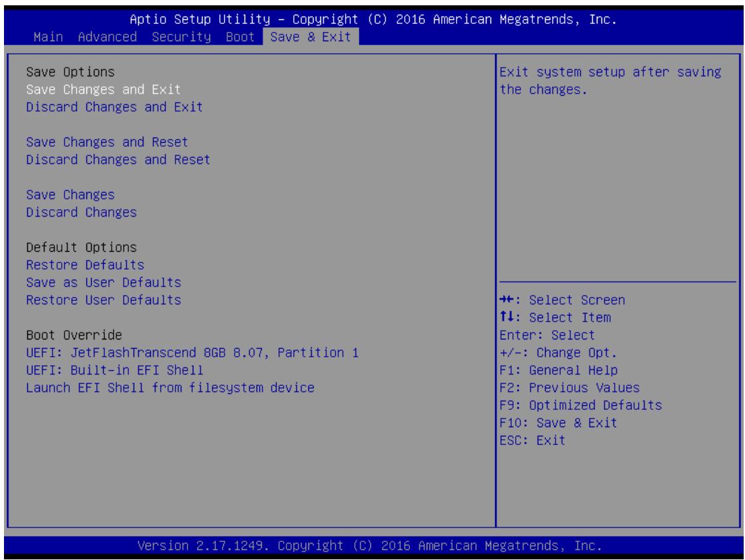
Task: Click the left-right arrows Select Screen hint
Action: point(562,300)
